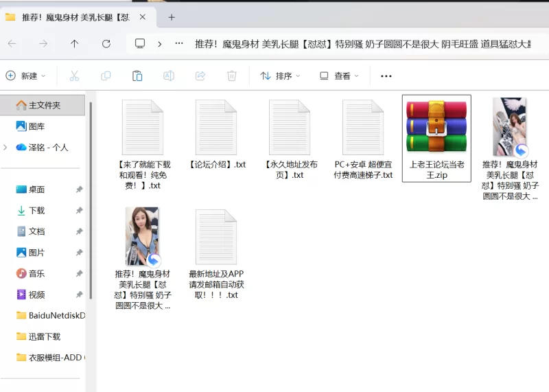The height and width of the screenshot is (392, 549).
Task: Open 图库 in the sidebar
Action: tap(36, 126)
